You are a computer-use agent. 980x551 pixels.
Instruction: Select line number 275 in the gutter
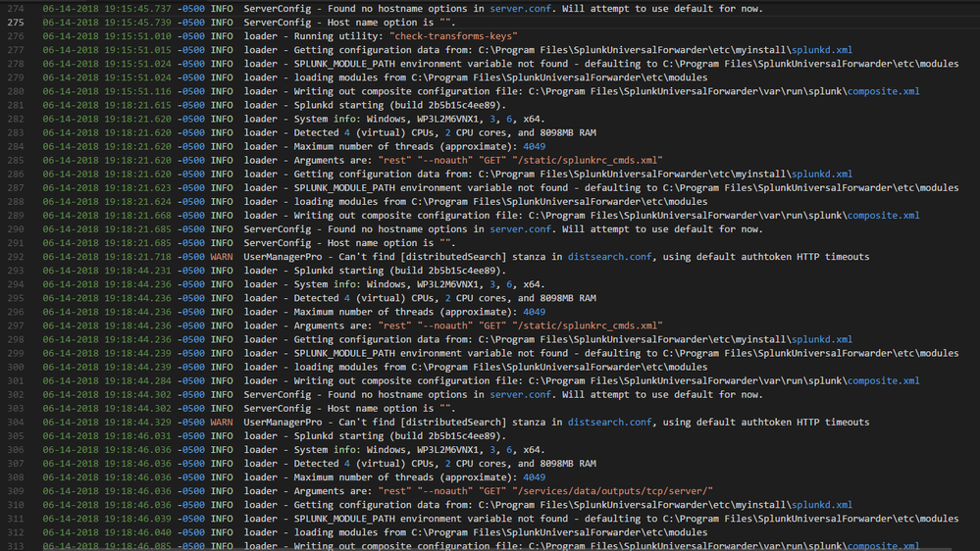[15, 23]
